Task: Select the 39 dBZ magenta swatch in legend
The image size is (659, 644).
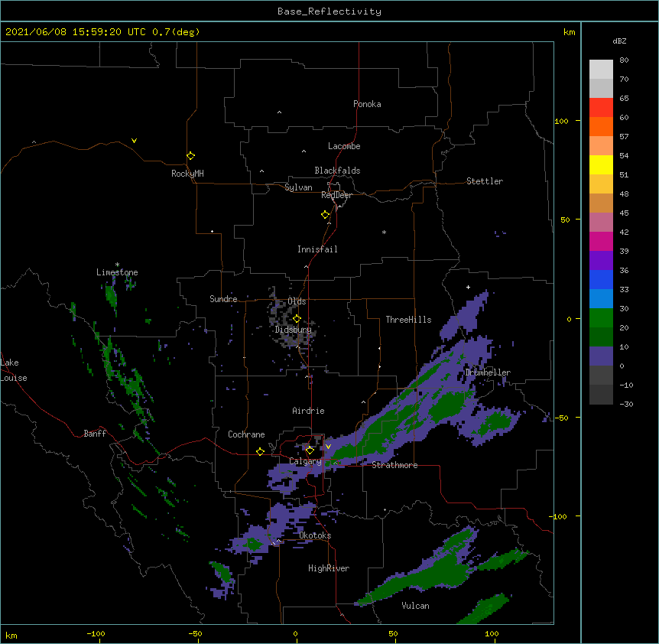Action: tap(601, 241)
